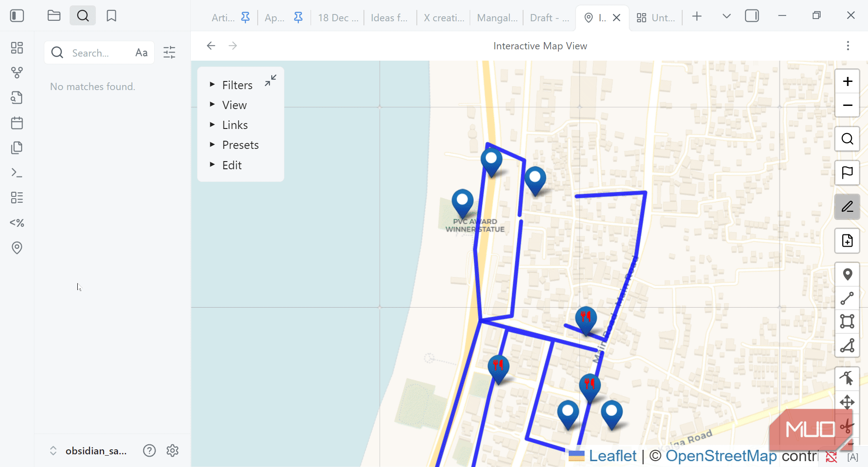
Task: Toggle the left sidebar panel
Action: [17, 15]
